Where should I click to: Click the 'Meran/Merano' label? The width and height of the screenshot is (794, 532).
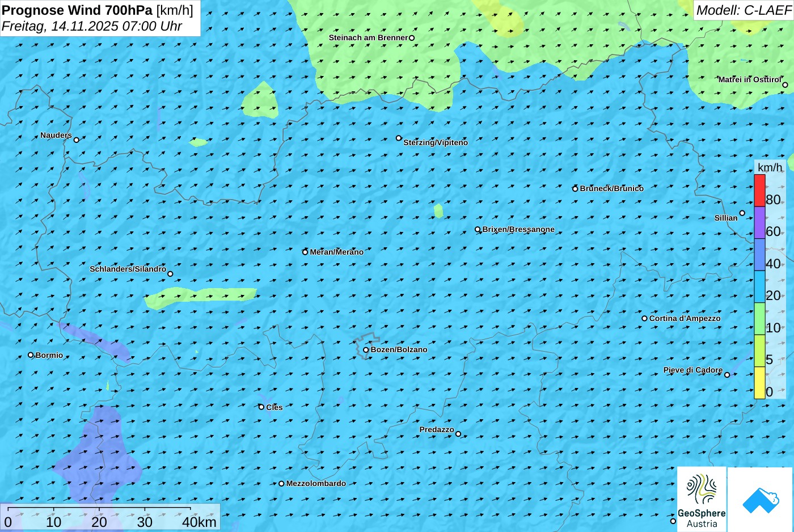336,252
